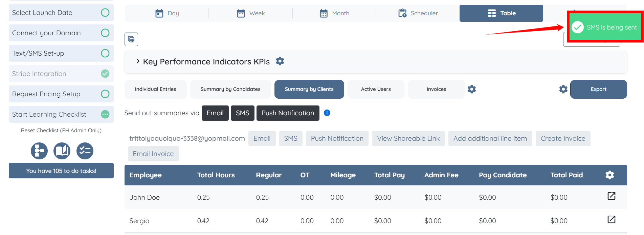Toggle the Select Launch Date checklist circle

[105, 13]
